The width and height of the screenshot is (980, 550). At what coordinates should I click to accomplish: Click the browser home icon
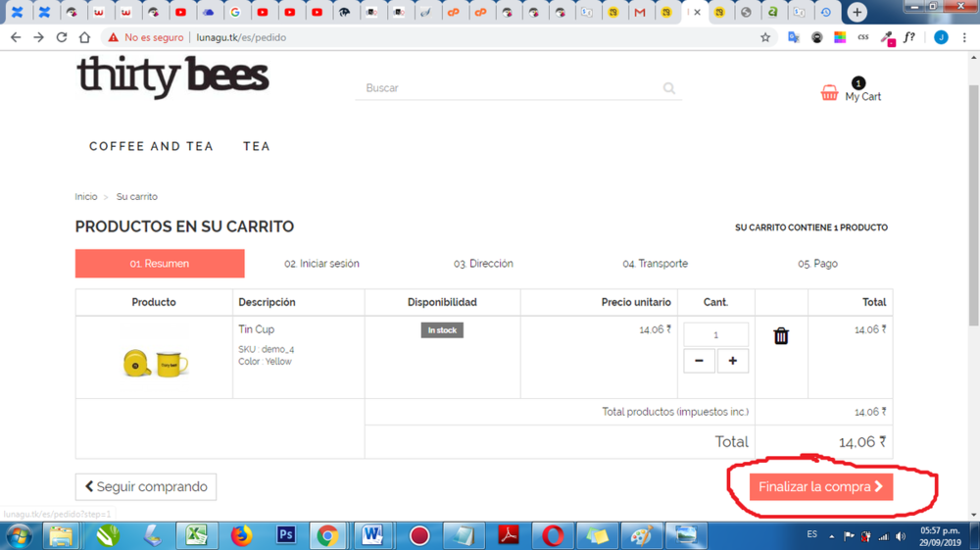[x=84, y=37]
